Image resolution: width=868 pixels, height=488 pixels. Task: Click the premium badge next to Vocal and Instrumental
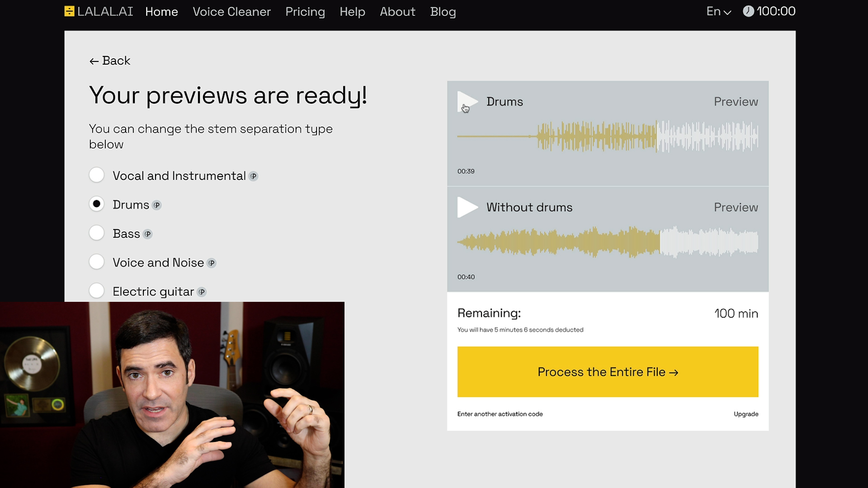coord(254,176)
